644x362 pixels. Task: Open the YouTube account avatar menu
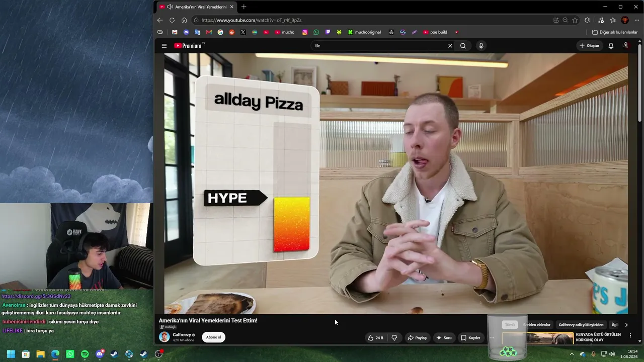pos(626,46)
